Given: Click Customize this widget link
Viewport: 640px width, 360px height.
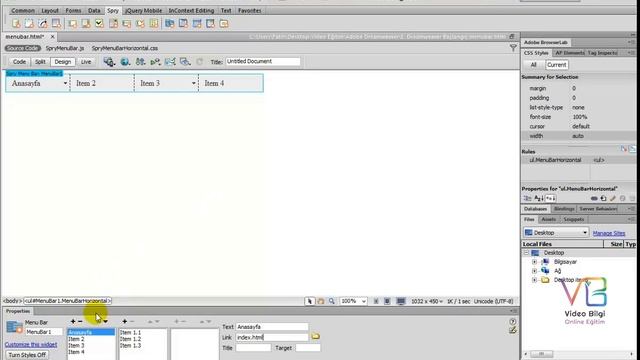Looking at the screenshot, I should [31, 345].
